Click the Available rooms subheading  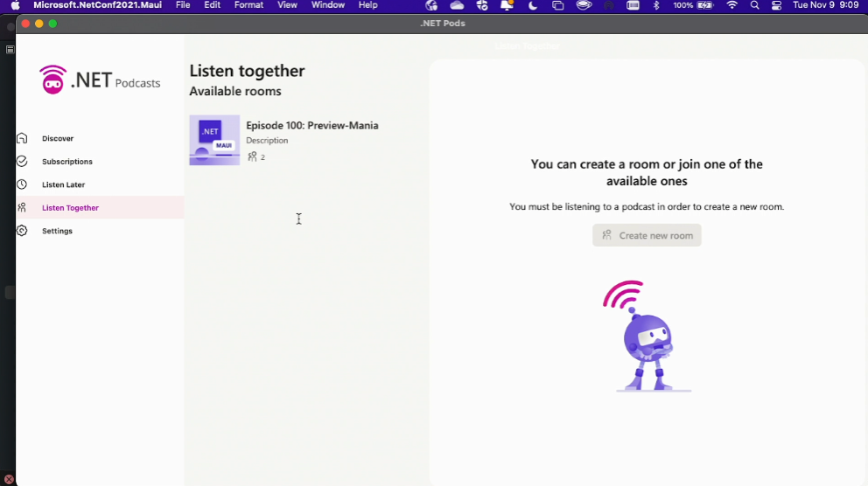pyautogui.click(x=235, y=91)
